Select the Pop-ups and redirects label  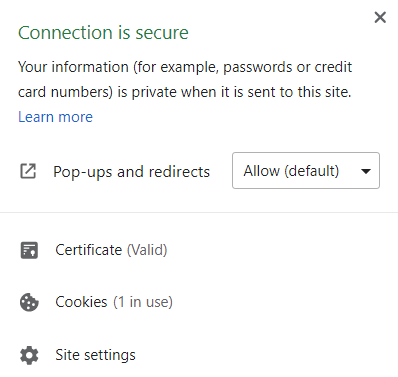pos(131,172)
